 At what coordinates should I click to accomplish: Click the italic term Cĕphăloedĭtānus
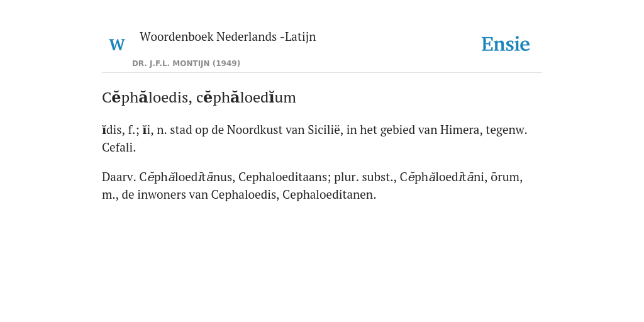[x=187, y=177]
